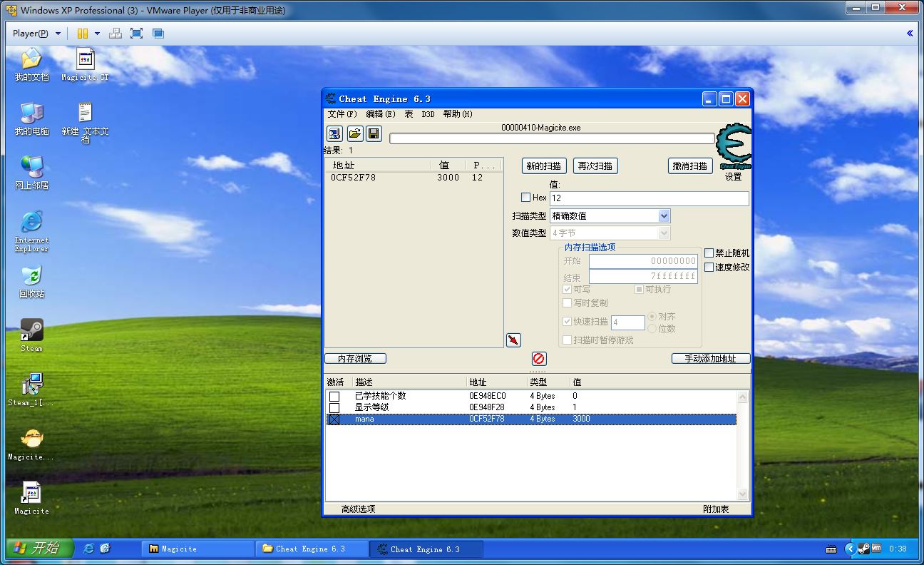The width and height of the screenshot is (924, 565).
Task: Open the D3D menu
Action: 428,114
